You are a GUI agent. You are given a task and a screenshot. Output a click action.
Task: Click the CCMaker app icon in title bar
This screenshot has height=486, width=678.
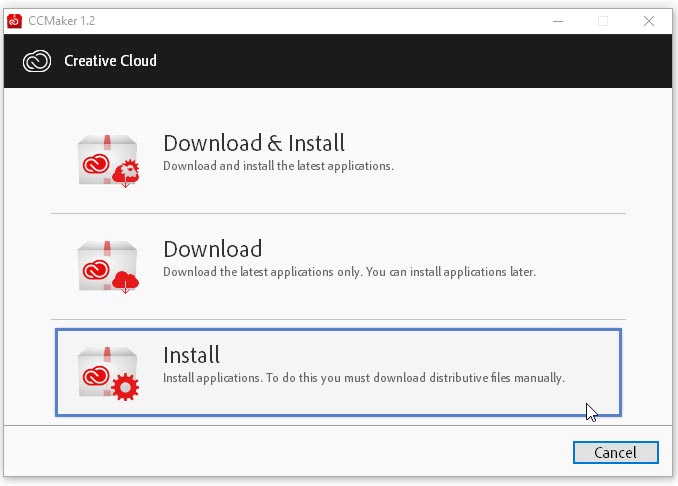coord(14,21)
